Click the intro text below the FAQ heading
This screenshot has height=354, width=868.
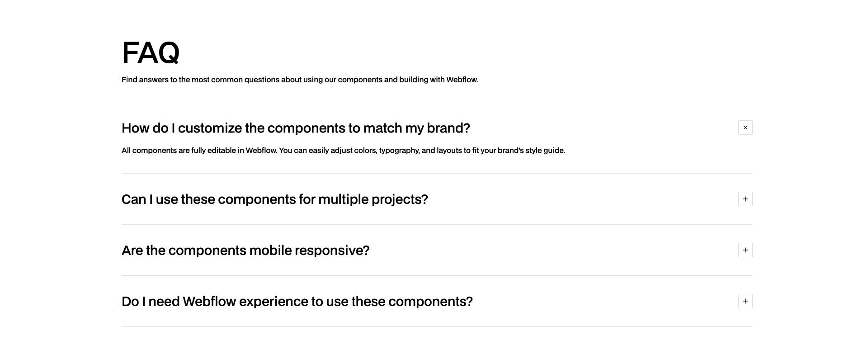299,80
